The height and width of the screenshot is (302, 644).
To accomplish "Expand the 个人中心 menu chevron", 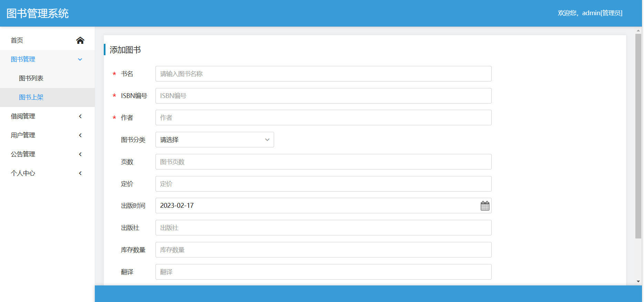I will point(80,173).
